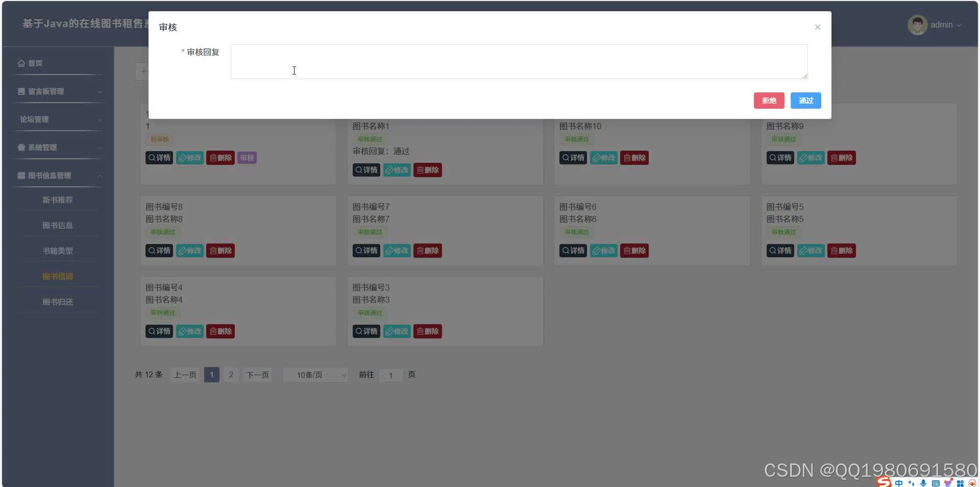Open 新书推荐 submenu item

click(58, 200)
